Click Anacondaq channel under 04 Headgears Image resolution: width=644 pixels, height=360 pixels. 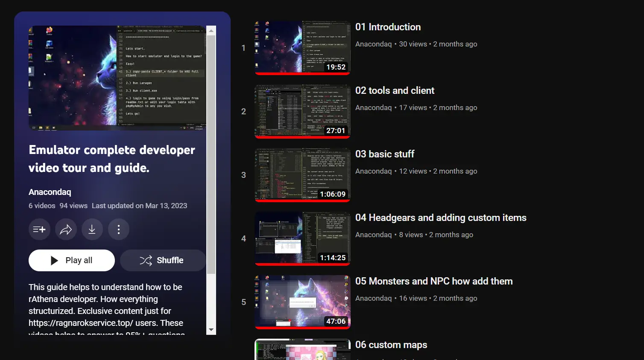click(x=374, y=235)
